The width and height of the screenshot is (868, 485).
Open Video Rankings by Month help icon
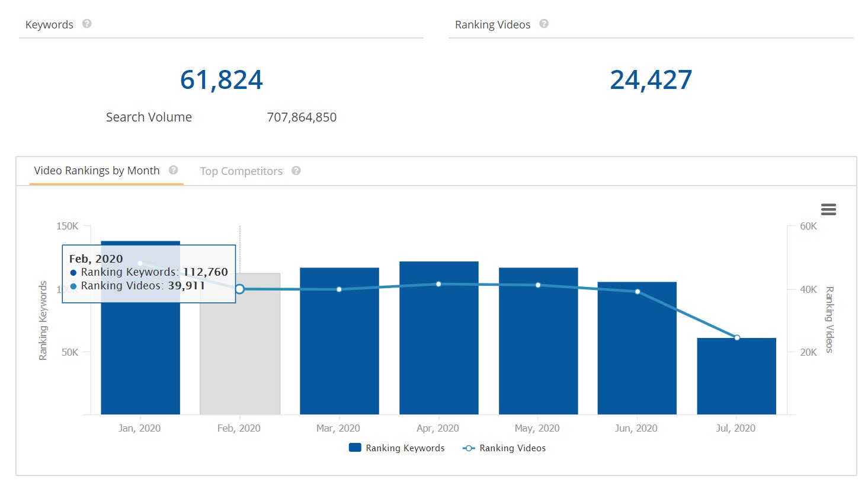click(x=174, y=170)
